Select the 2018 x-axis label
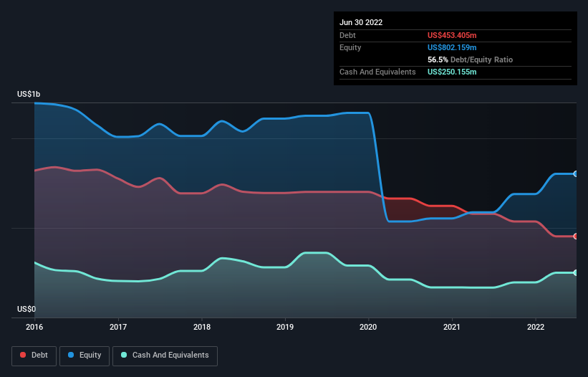588x377 pixels. click(202, 327)
